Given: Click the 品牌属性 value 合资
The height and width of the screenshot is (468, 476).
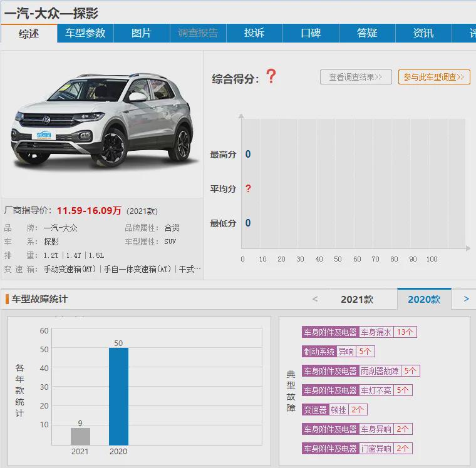Looking at the screenshot, I should pyautogui.click(x=172, y=228).
